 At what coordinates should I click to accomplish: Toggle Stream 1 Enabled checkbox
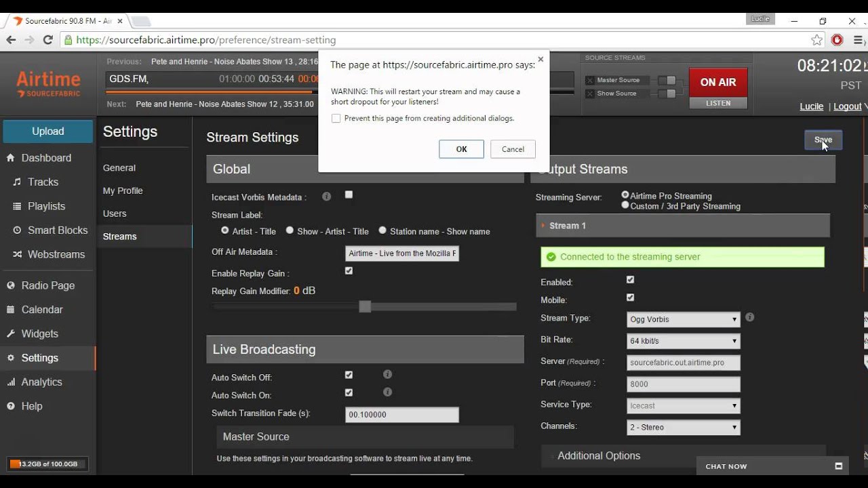(630, 280)
